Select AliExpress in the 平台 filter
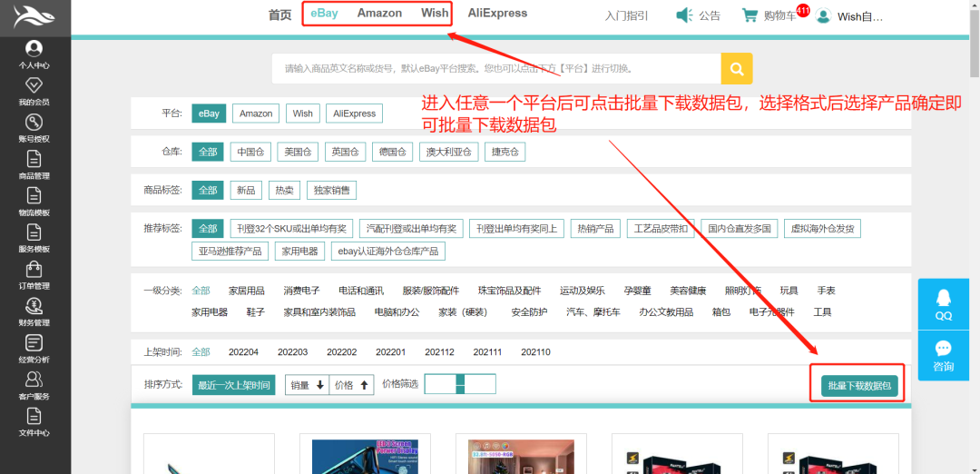This screenshot has width=980, height=474. [x=355, y=114]
